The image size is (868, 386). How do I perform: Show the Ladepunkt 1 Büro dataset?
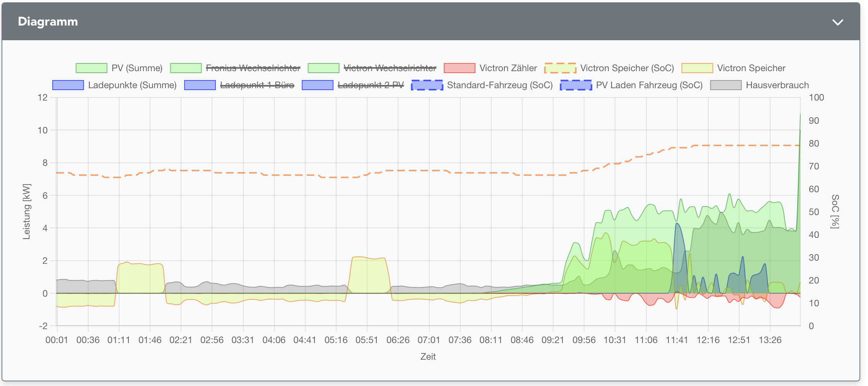pyautogui.click(x=257, y=85)
